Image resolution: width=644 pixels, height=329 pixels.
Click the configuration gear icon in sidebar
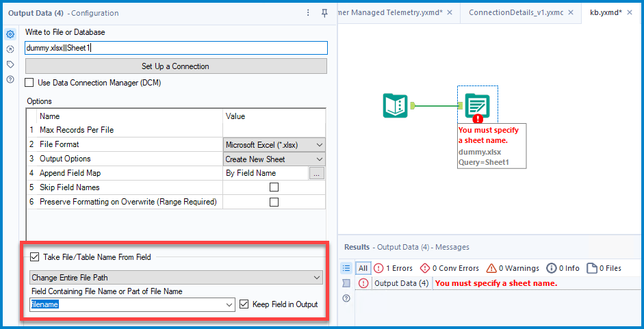click(10, 34)
